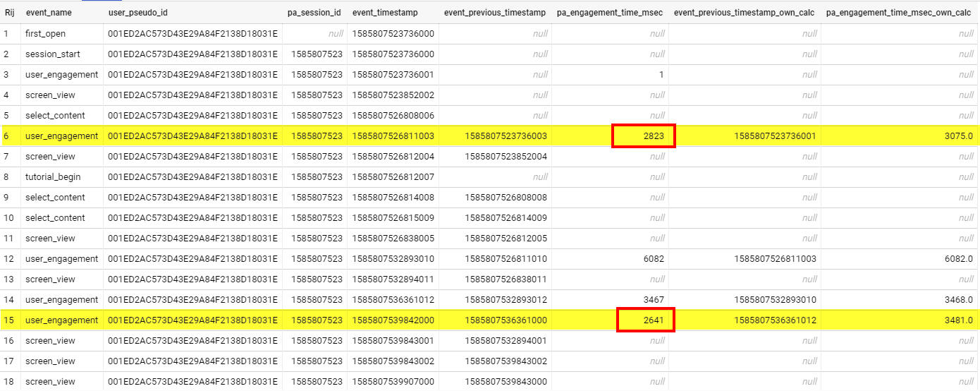Click own-calc timestamp 1585807532893010 in row 14
The image size is (980, 391).
(x=776, y=300)
